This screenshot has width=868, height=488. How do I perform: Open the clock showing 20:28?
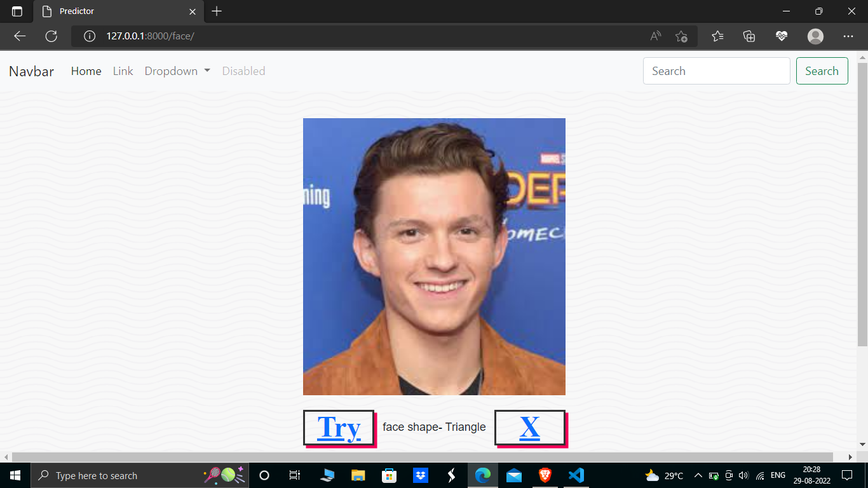click(811, 475)
